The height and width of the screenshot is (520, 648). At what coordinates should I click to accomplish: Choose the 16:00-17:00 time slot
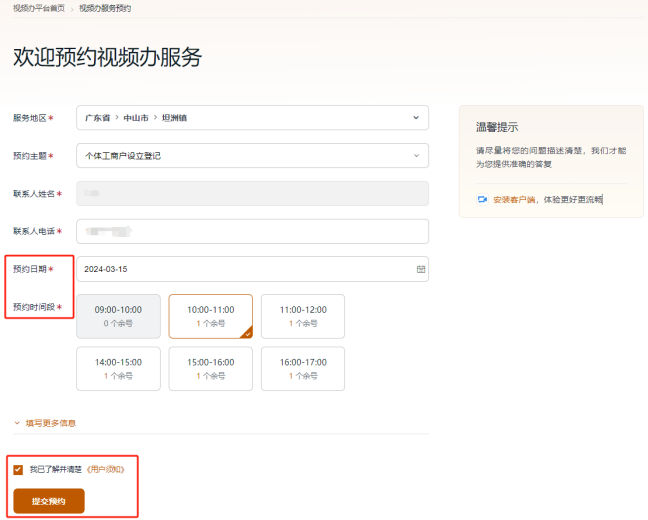tap(303, 369)
